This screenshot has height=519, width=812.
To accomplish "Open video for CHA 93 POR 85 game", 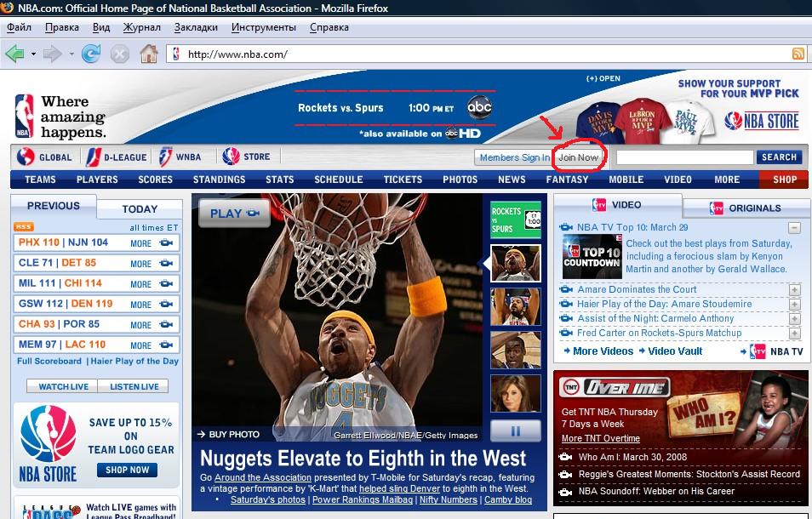I will point(166,324).
